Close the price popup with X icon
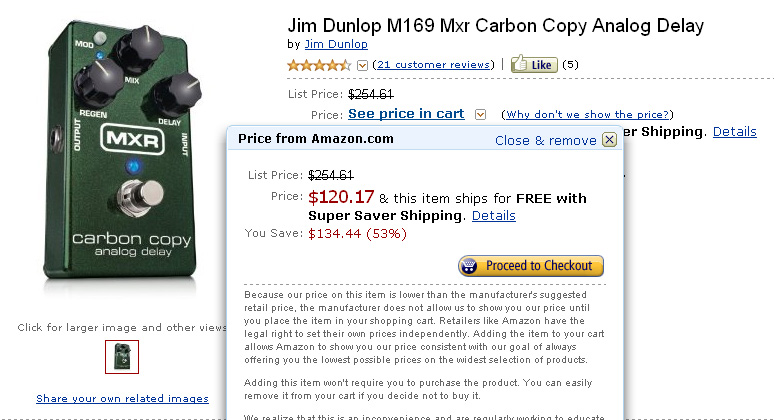774x420 pixels. 609,140
